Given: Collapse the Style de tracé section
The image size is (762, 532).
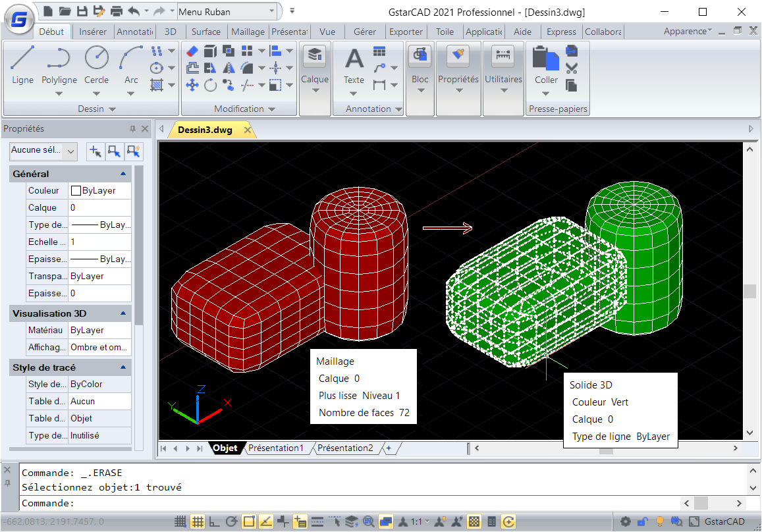Looking at the screenshot, I should point(123,367).
